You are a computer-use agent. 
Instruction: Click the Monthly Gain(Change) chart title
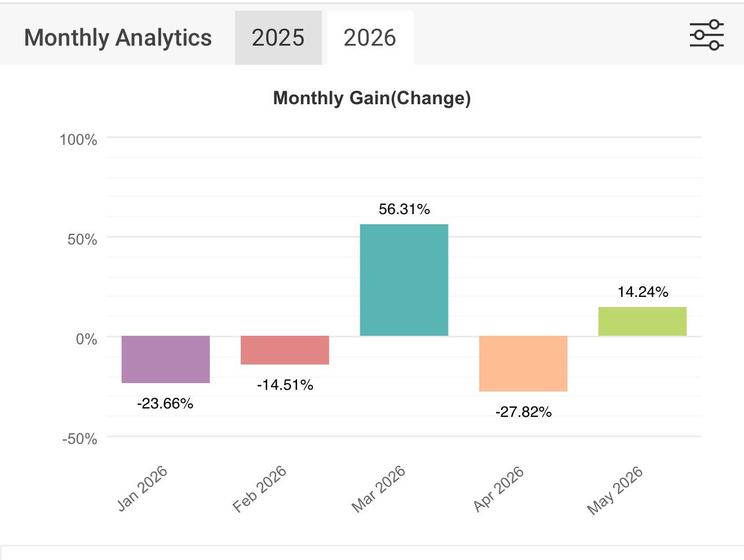[372, 98]
